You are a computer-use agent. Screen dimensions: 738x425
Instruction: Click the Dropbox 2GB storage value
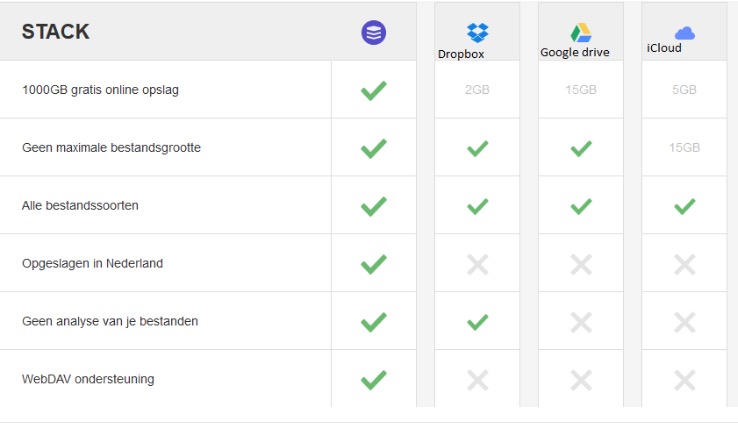[477, 89]
